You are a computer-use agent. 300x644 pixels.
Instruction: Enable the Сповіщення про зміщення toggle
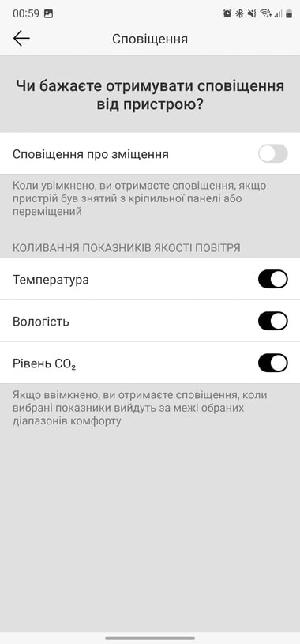click(x=273, y=154)
